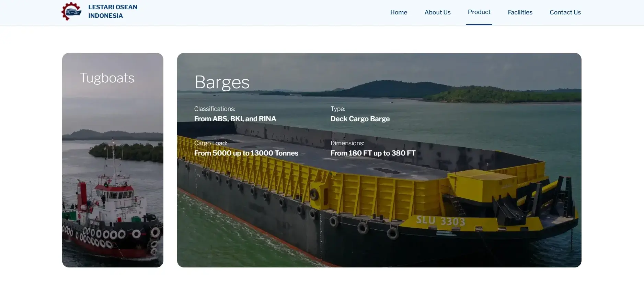Click the Lestari Osean gear logo icon
The width and height of the screenshot is (644, 298).
click(71, 11)
